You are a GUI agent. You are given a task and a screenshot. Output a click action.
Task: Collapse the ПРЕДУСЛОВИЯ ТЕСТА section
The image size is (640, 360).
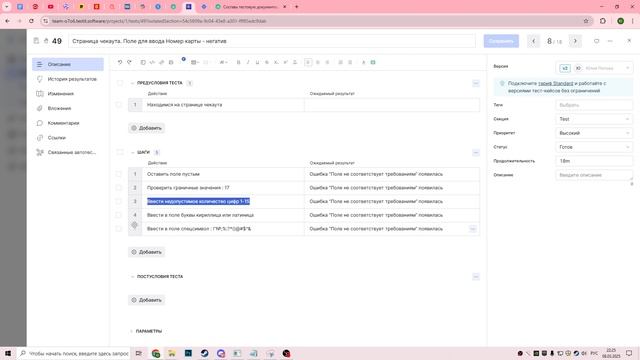[132, 83]
